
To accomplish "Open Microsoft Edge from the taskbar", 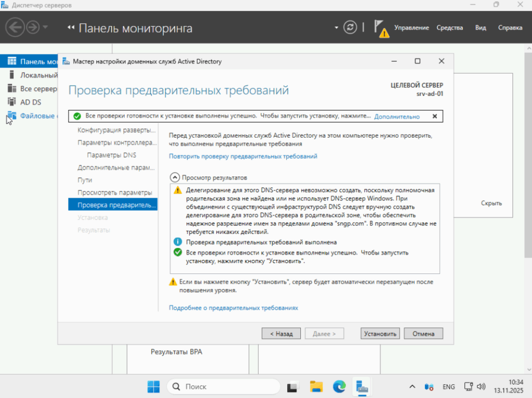I will [x=339, y=387].
